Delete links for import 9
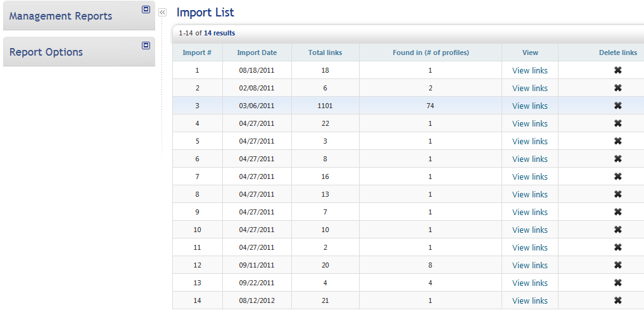 [x=617, y=212]
